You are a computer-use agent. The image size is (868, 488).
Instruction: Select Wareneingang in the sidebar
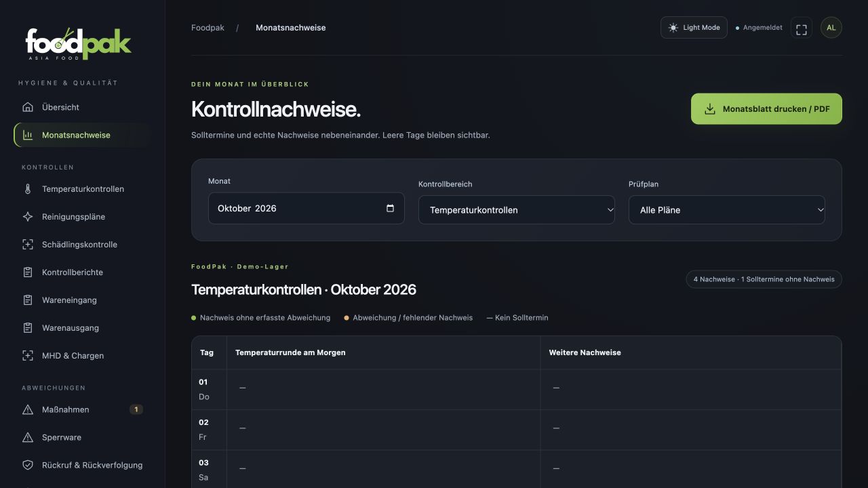pos(82,300)
